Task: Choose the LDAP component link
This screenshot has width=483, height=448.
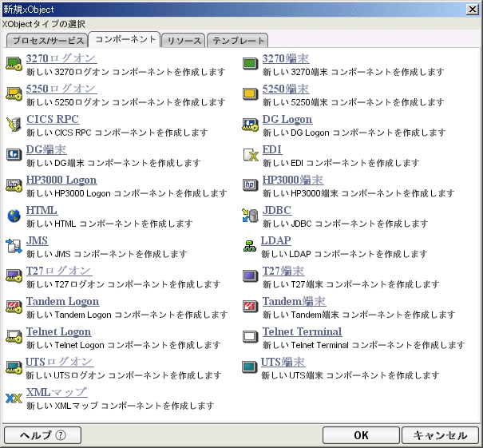Action: click(275, 240)
